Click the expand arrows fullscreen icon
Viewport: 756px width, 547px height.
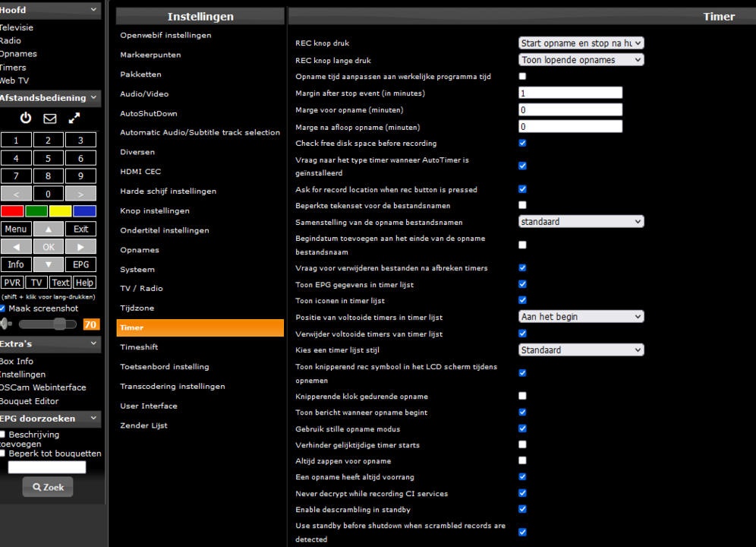pyautogui.click(x=74, y=119)
